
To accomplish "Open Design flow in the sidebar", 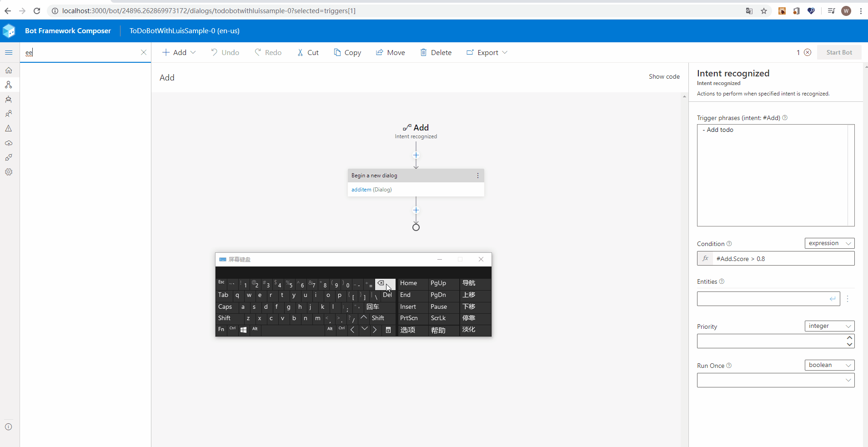I will (9, 85).
